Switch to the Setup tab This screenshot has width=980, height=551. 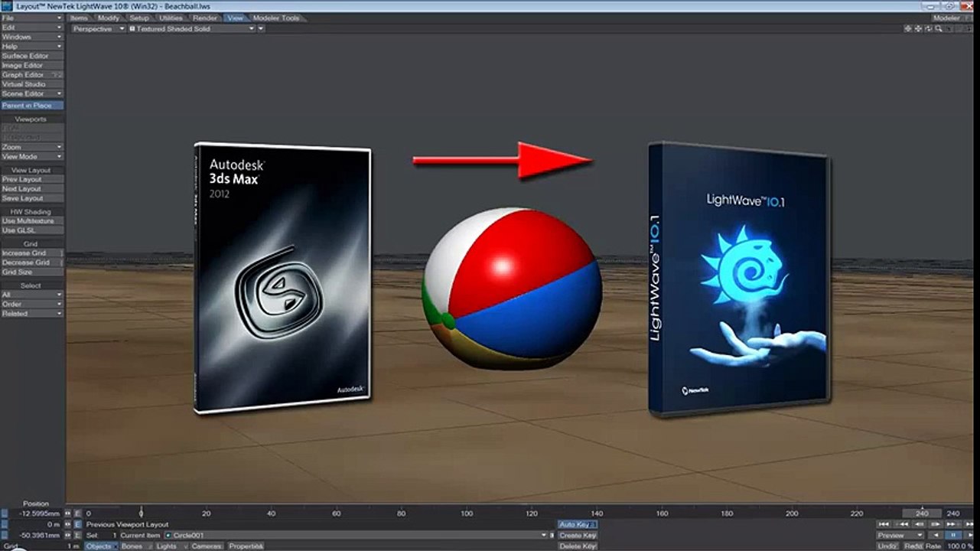(139, 18)
